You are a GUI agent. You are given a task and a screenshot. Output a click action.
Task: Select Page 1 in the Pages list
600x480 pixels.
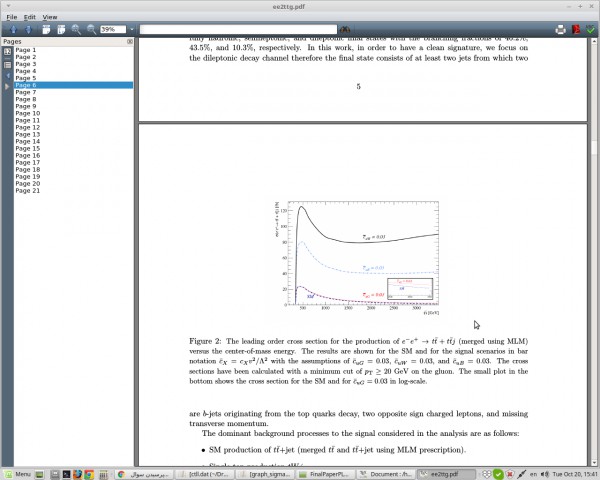point(25,50)
